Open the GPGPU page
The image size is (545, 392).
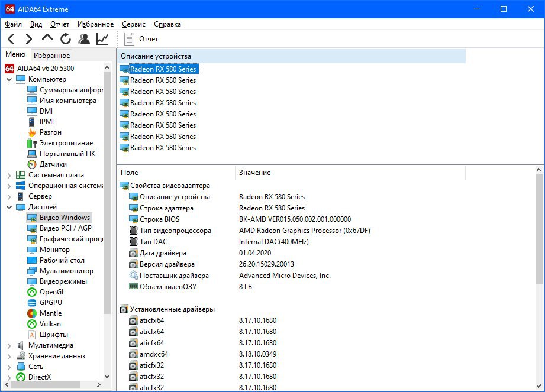(45, 303)
